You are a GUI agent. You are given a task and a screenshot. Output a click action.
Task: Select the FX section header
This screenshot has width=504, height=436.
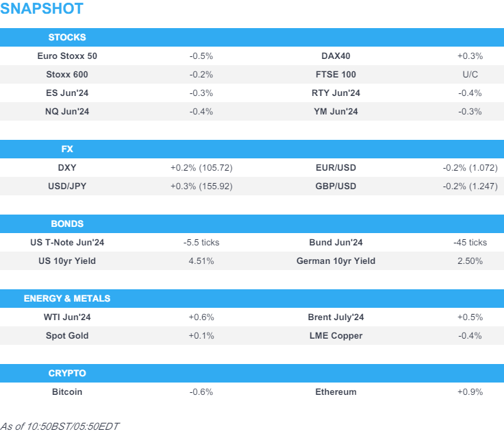click(x=67, y=149)
